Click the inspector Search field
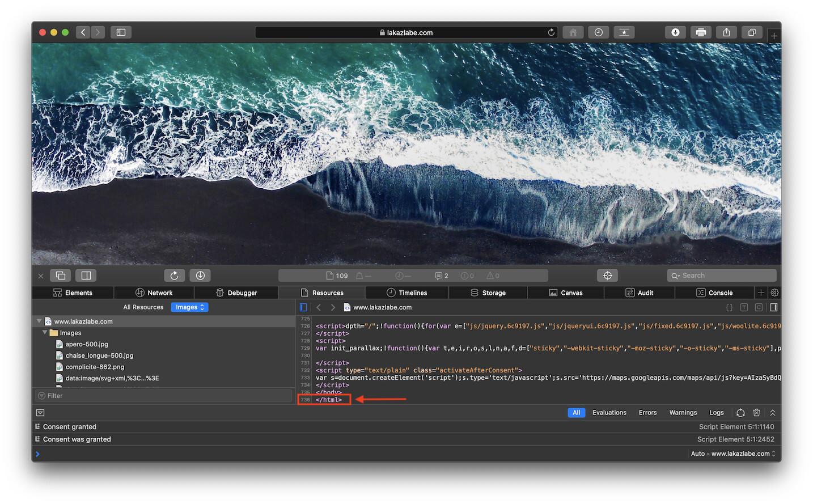 tap(722, 276)
